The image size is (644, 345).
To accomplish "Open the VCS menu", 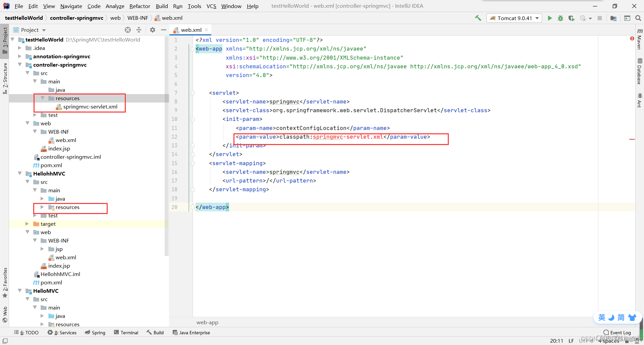I will coord(211,6).
